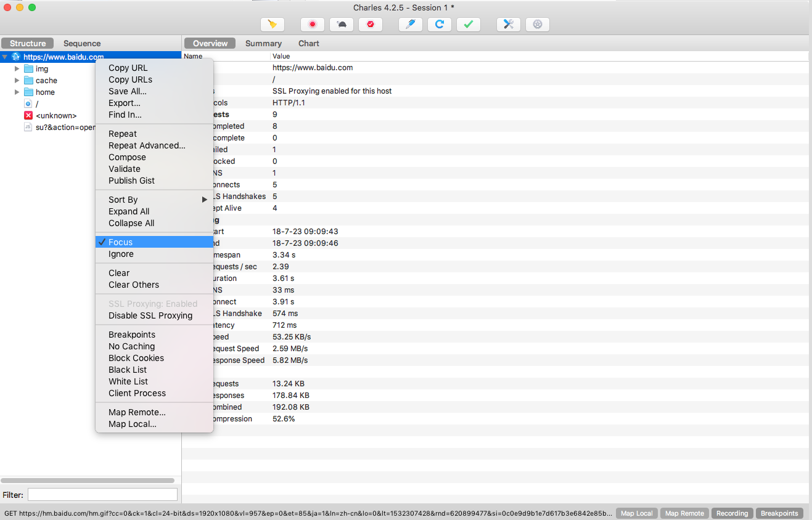Click the broom clear session icon
This screenshot has width=812, height=520.
click(x=272, y=24)
